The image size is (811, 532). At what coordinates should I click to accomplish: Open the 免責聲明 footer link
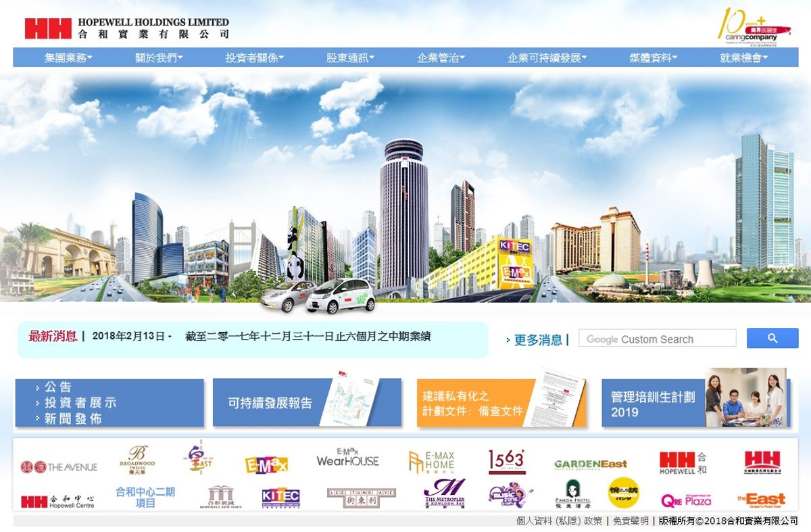[631, 521]
